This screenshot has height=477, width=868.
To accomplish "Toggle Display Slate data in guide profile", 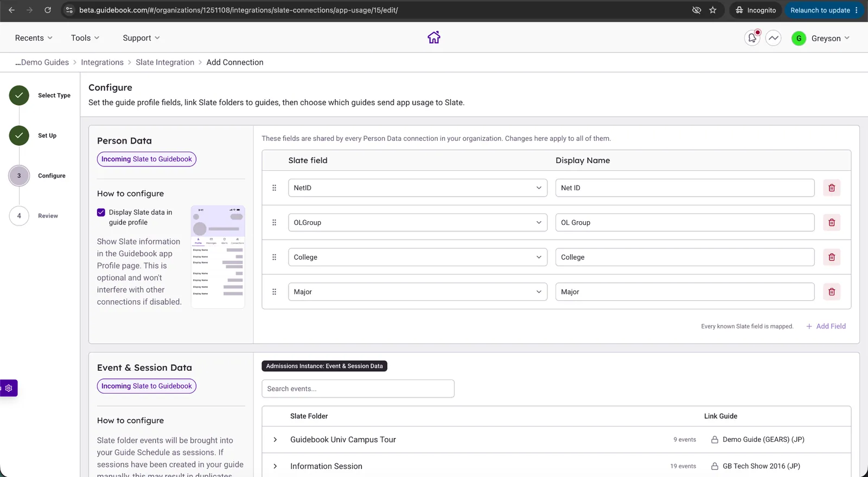I will coord(101,212).
